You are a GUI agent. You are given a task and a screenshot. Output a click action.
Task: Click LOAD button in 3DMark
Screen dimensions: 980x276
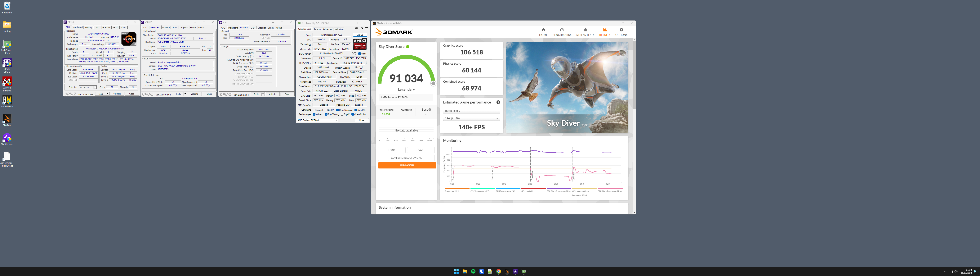[x=392, y=150]
